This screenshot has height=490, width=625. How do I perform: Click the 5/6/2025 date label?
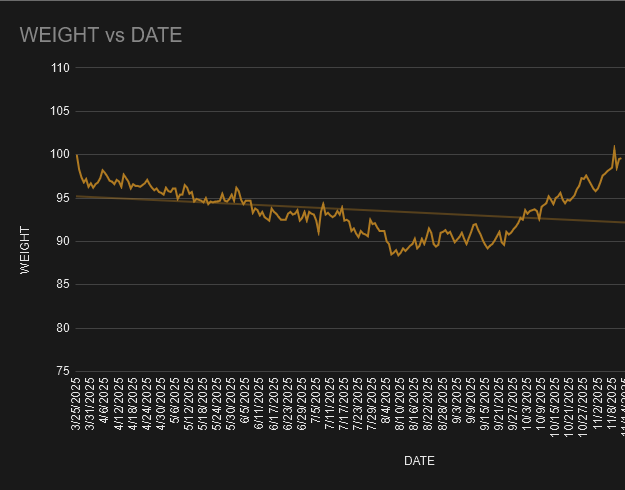(175, 401)
